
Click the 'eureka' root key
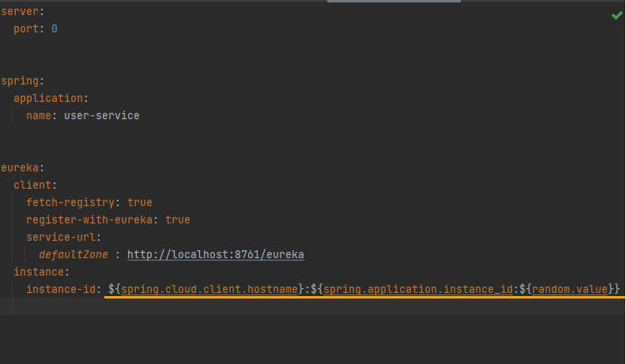pyautogui.click(x=20, y=167)
